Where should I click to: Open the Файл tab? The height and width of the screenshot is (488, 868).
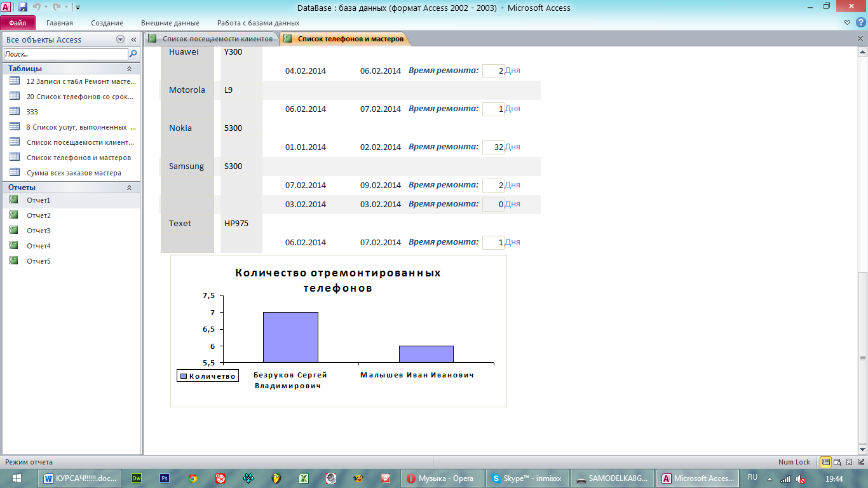pyautogui.click(x=18, y=23)
